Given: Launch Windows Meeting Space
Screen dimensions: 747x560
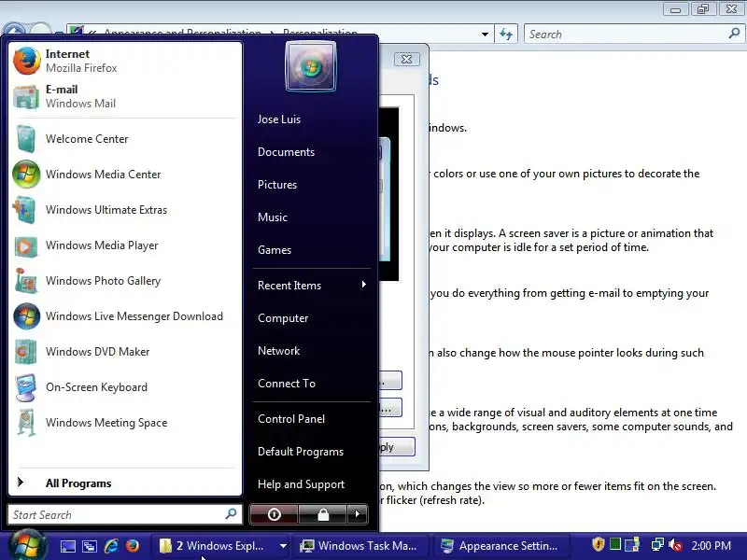Looking at the screenshot, I should [125, 423].
